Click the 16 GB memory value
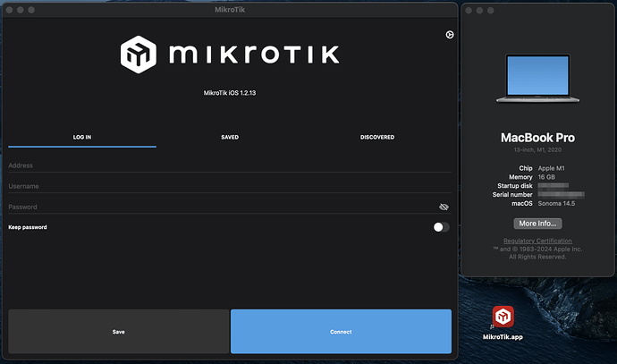 (546, 177)
